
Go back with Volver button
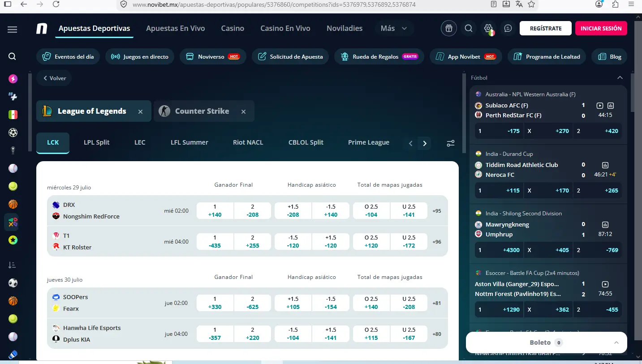point(54,78)
